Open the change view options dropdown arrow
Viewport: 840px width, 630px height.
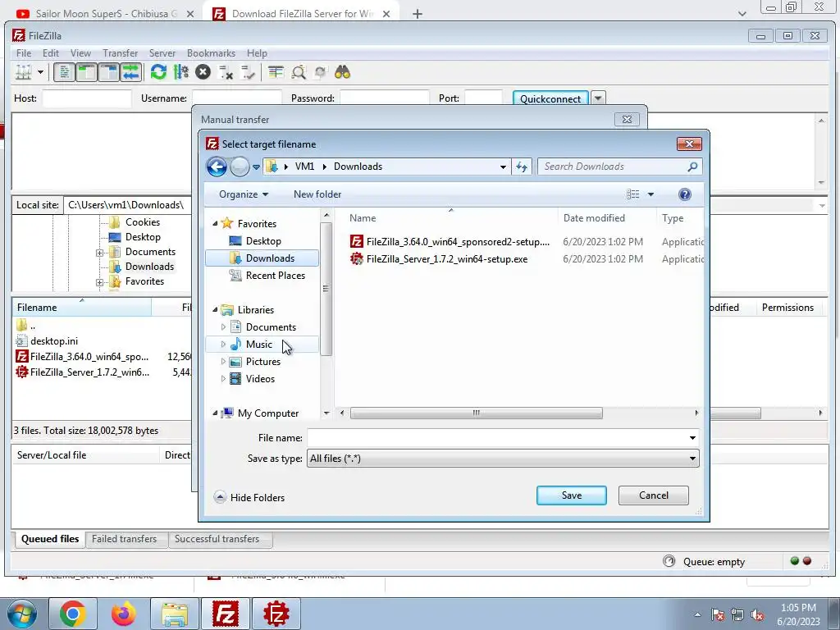click(x=651, y=194)
